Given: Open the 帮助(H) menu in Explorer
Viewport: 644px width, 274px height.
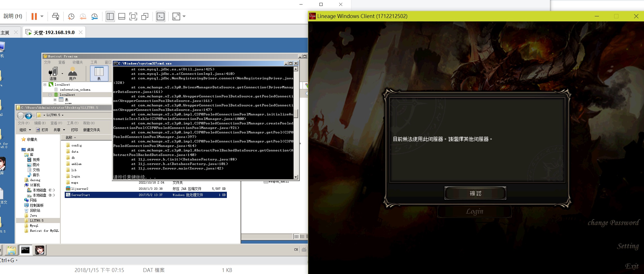Looking at the screenshot, I should point(89,123).
